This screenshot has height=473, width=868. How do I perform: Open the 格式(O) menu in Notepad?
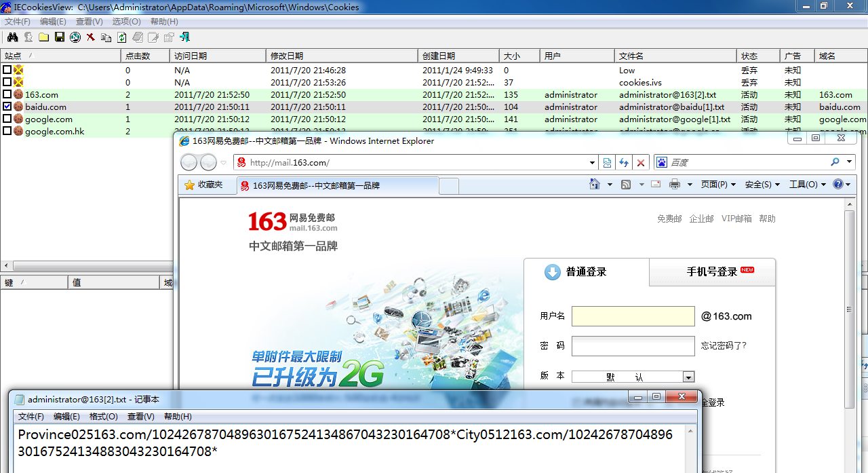click(x=104, y=417)
